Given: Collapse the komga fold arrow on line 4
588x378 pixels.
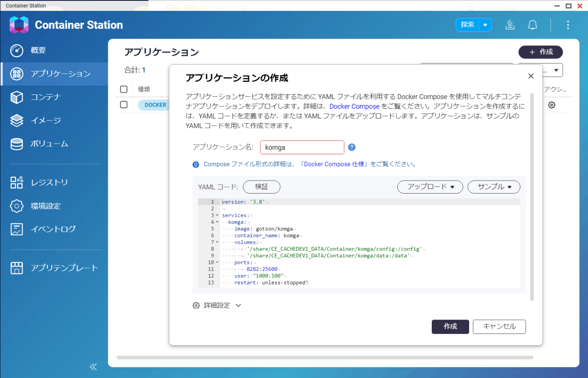Looking at the screenshot, I should pyautogui.click(x=217, y=222).
